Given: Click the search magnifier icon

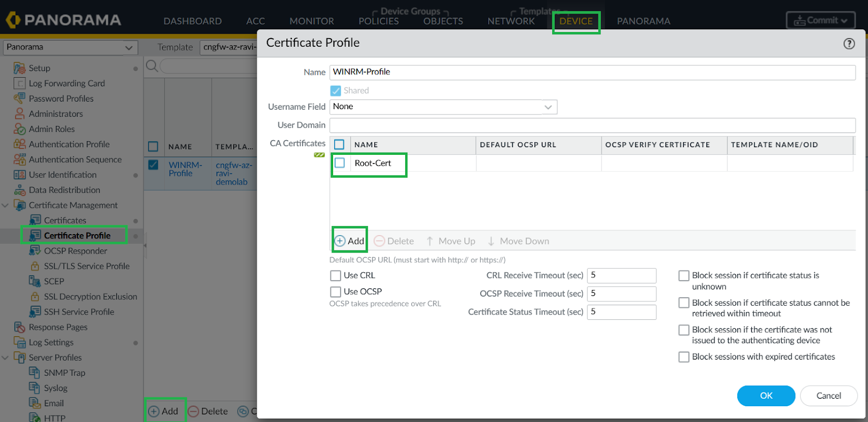Looking at the screenshot, I should tap(152, 66).
